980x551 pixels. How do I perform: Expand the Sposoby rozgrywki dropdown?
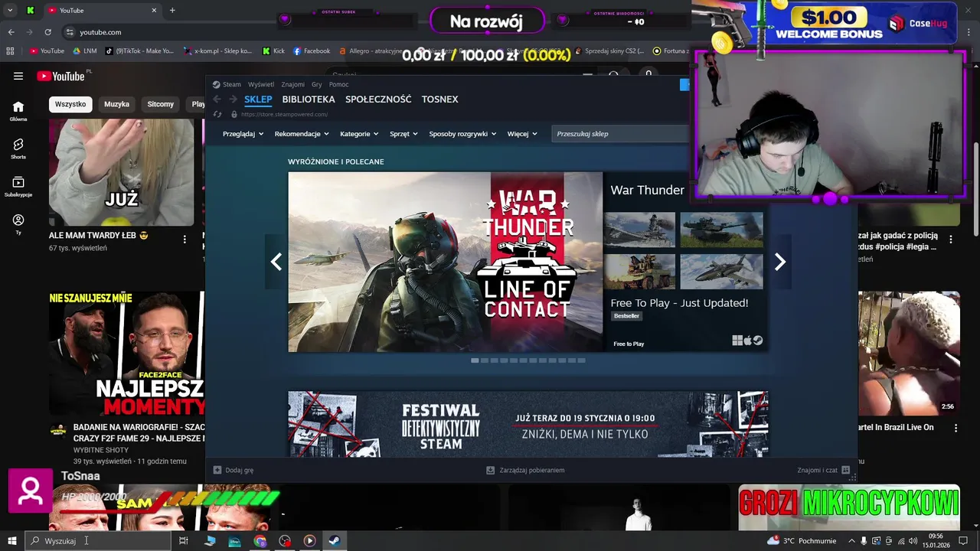[462, 134]
